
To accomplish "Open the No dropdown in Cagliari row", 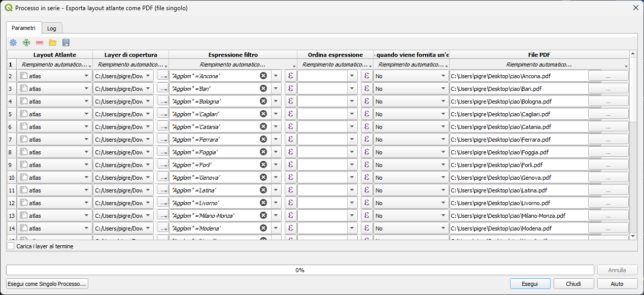I will point(443,114).
